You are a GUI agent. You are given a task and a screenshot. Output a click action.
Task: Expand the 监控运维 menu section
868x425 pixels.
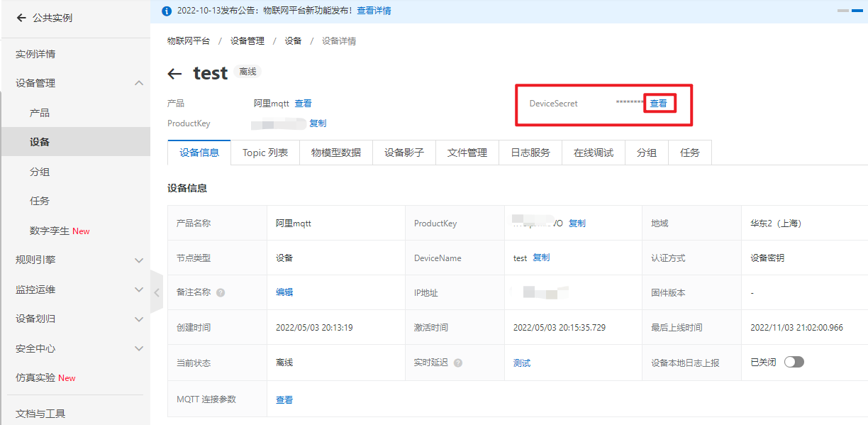pyautogui.click(x=139, y=289)
